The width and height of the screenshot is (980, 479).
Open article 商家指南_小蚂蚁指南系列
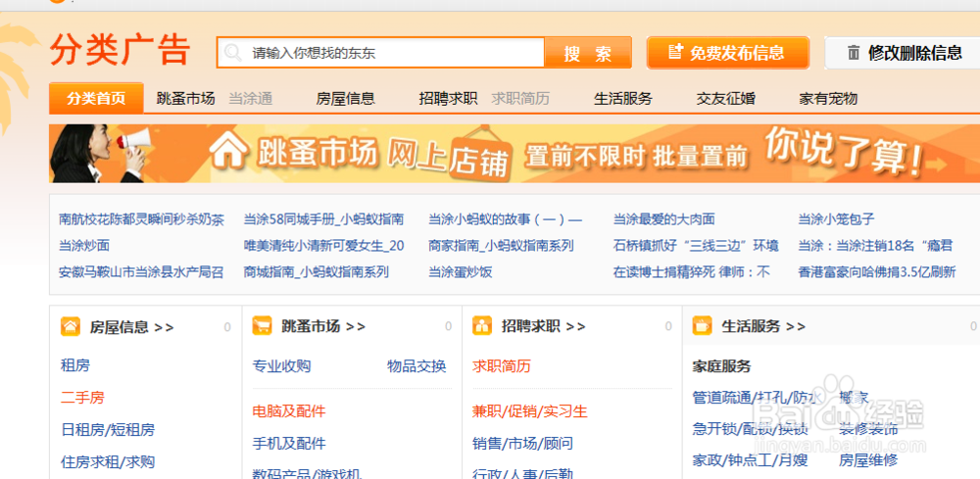pyautogui.click(x=501, y=246)
